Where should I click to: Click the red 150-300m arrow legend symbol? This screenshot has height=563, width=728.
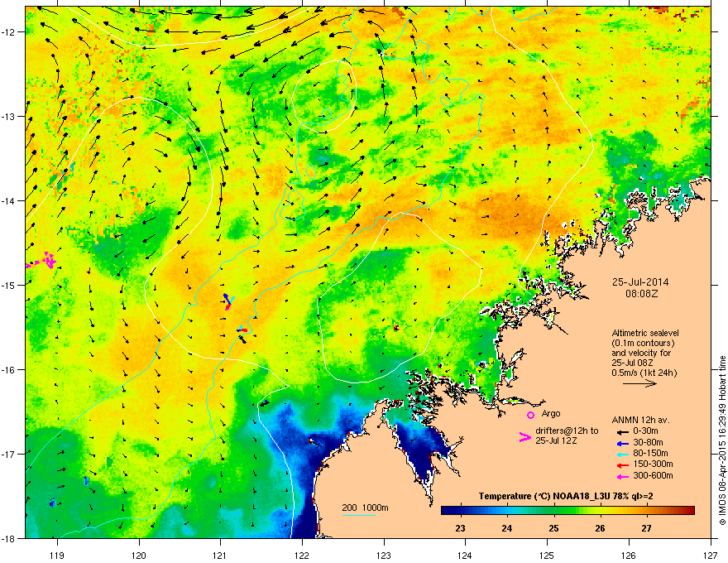623,465
